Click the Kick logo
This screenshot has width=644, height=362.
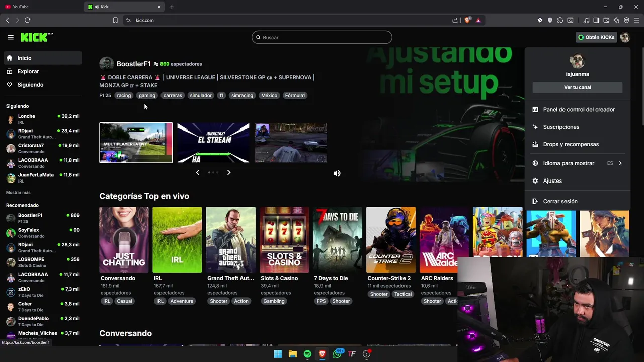[37, 37]
